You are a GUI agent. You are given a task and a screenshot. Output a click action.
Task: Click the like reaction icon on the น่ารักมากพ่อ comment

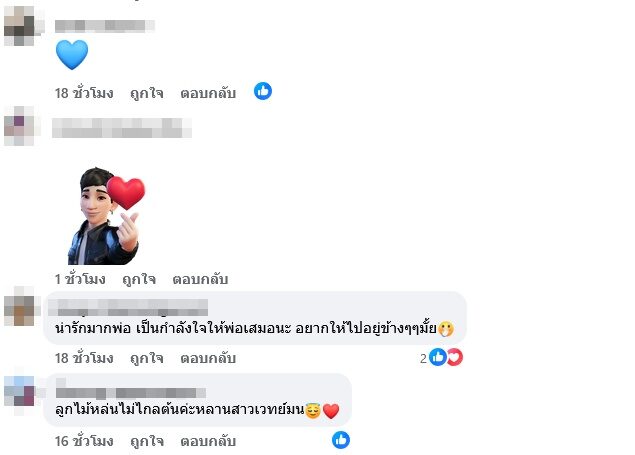pyautogui.click(x=438, y=357)
